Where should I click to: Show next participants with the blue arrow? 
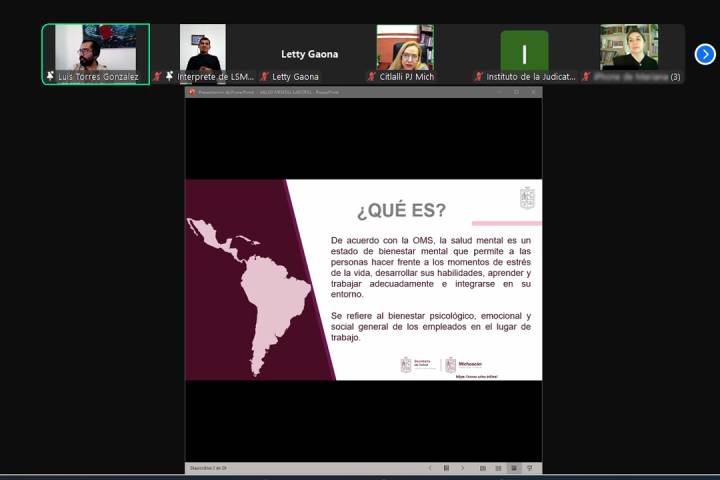705,54
